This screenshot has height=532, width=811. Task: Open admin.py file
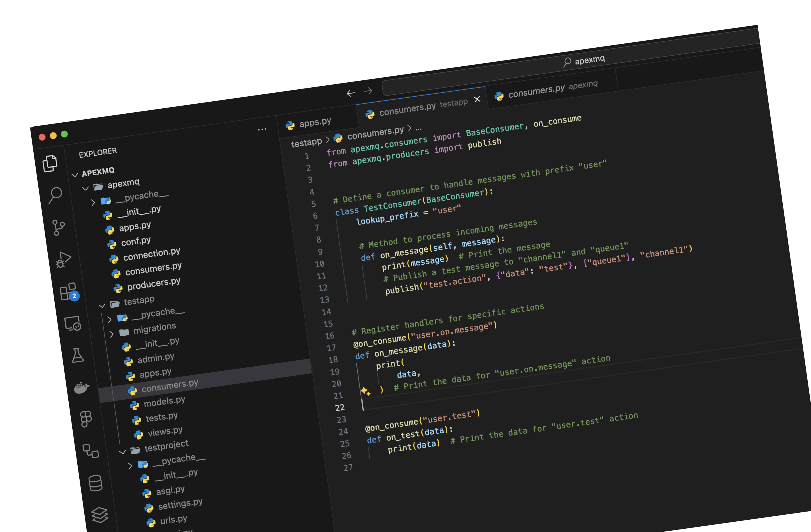coord(156,358)
